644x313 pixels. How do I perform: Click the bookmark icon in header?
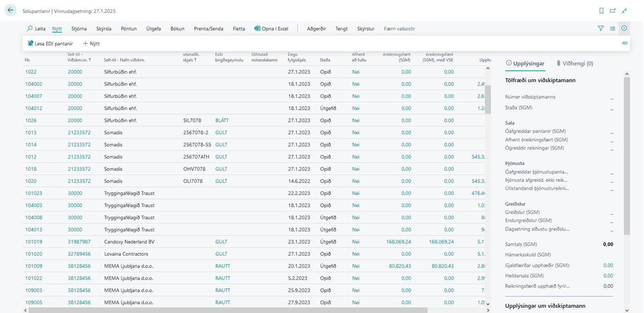point(602,11)
